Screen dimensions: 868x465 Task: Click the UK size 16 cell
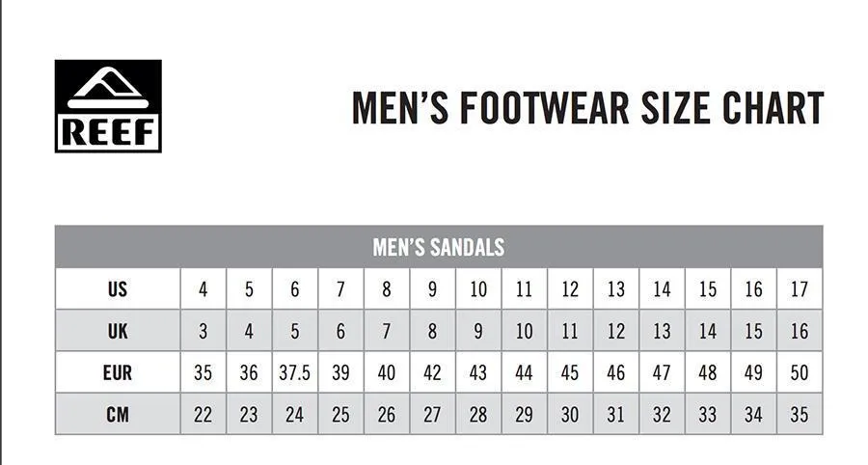tap(800, 331)
